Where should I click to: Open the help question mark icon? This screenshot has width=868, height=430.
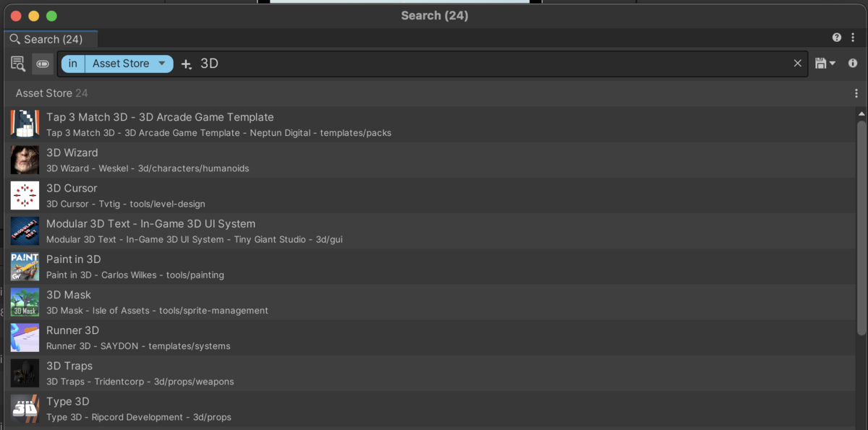[x=836, y=37]
